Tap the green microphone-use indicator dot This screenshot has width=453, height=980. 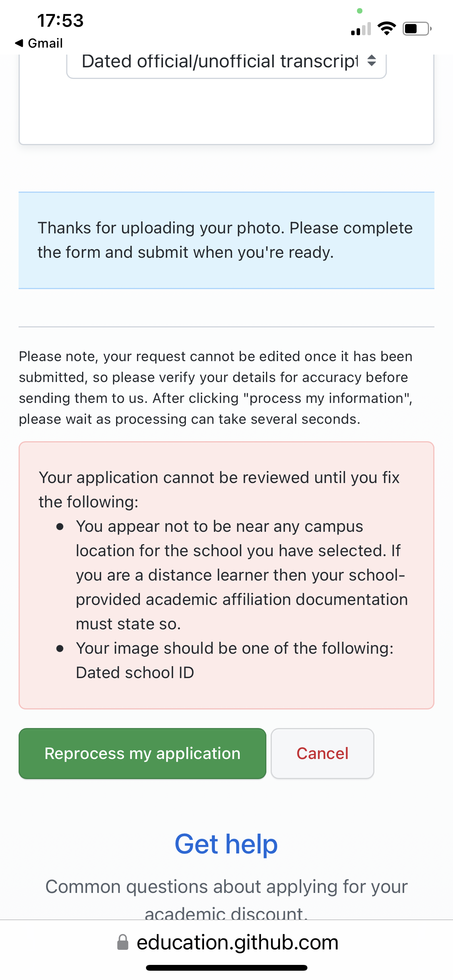coord(359,11)
